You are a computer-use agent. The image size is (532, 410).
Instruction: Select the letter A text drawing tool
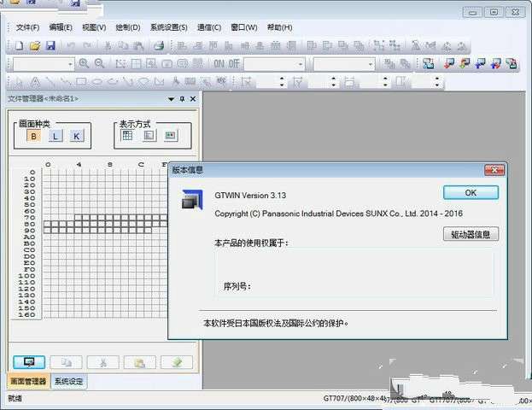[x=35, y=82]
